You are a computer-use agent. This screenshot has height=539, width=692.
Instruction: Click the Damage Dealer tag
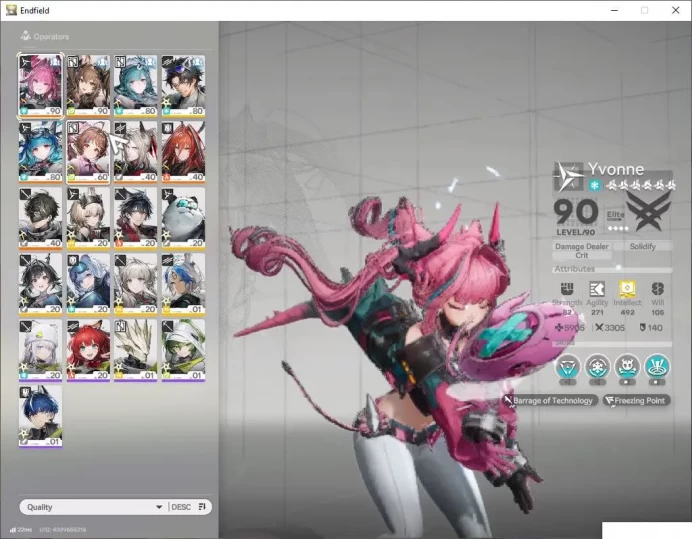point(582,246)
